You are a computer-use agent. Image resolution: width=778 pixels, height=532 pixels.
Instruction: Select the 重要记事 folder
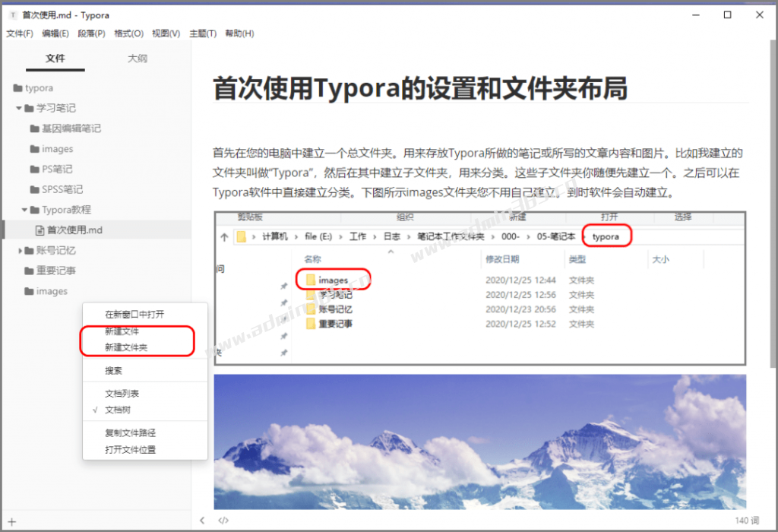point(55,271)
